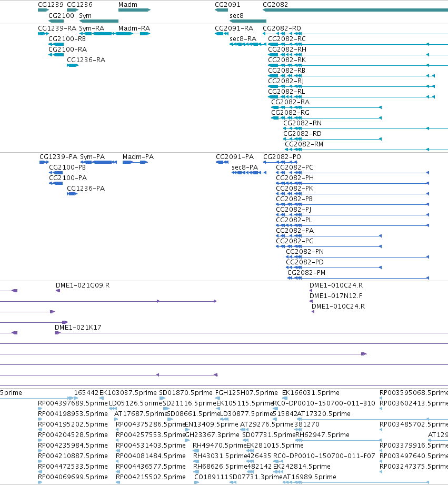This screenshot has height=485, width=448.
Task: Select protein label sec8-PA
Action: pyautogui.click(x=245, y=167)
